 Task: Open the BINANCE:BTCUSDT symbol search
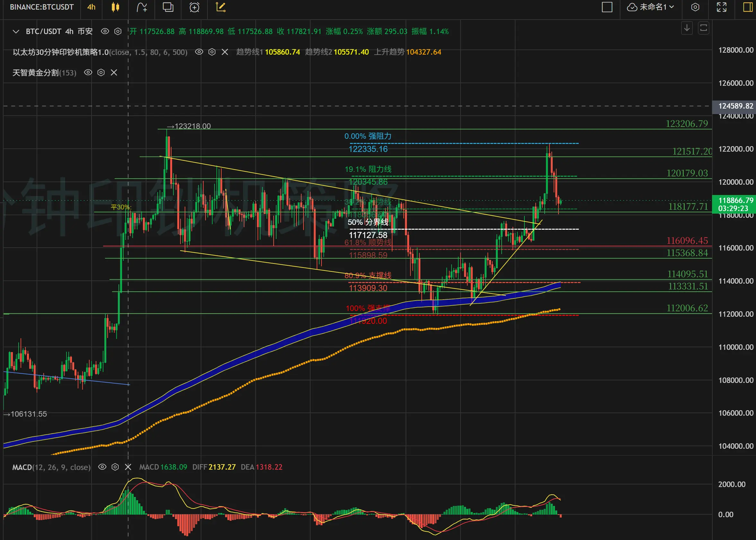coord(41,7)
